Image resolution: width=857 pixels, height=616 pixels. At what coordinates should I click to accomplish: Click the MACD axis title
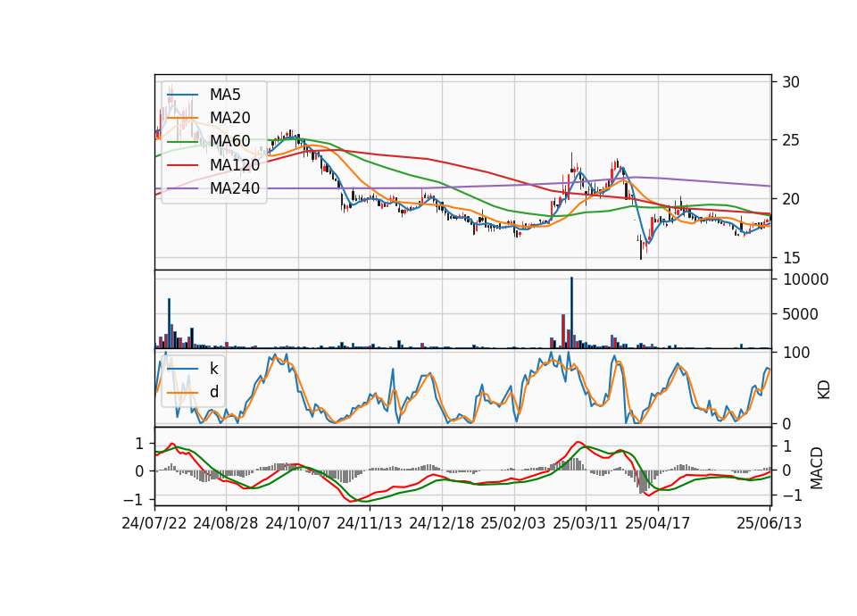[x=817, y=468]
